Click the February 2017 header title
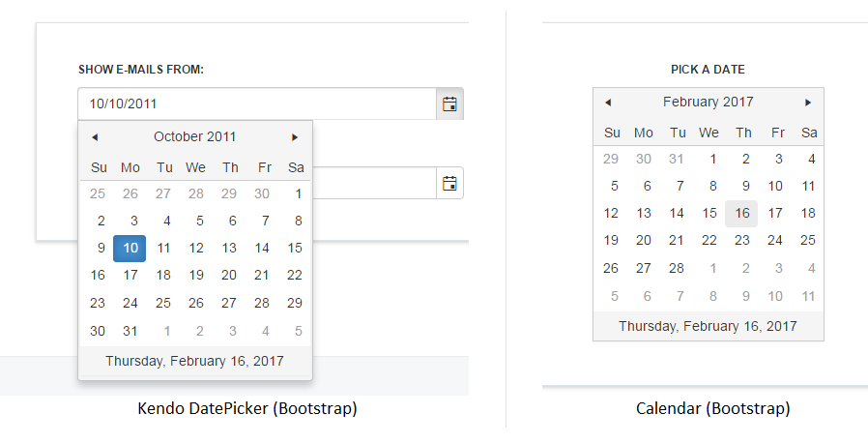This screenshot has height=444, width=868. (x=708, y=103)
